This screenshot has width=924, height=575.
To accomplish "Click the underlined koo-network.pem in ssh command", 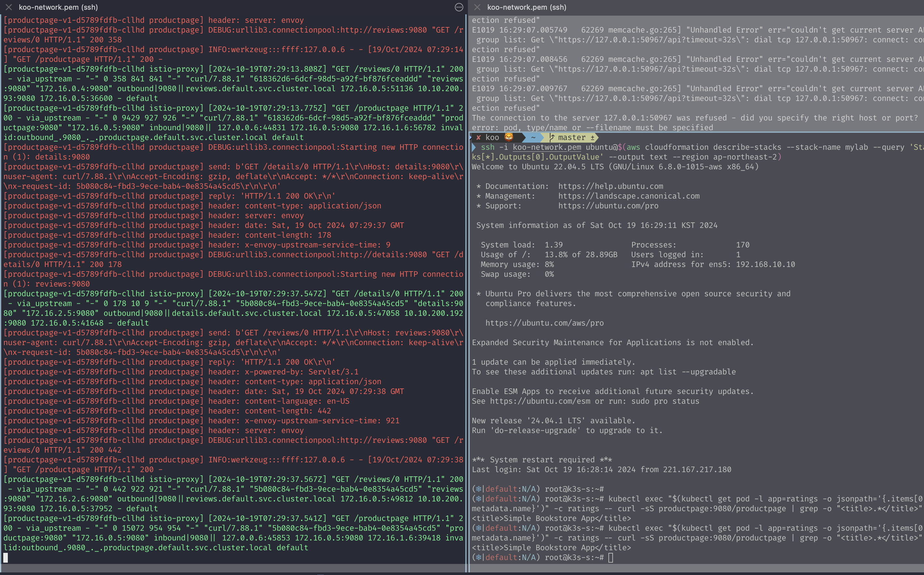I will (x=547, y=147).
